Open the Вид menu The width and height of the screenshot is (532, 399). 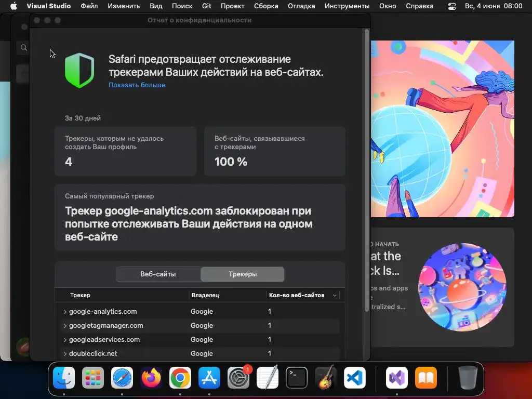pyautogui.click(x=156, y=6)
